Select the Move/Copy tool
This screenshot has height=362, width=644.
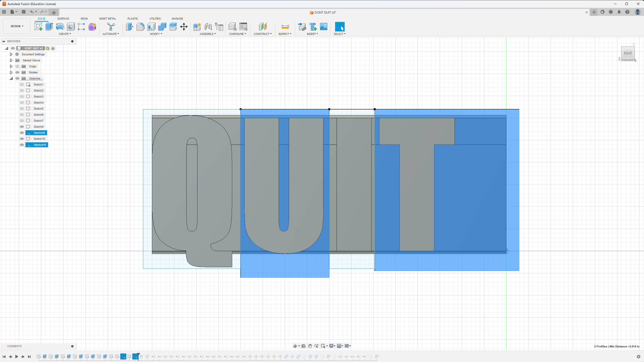point(184,27)
